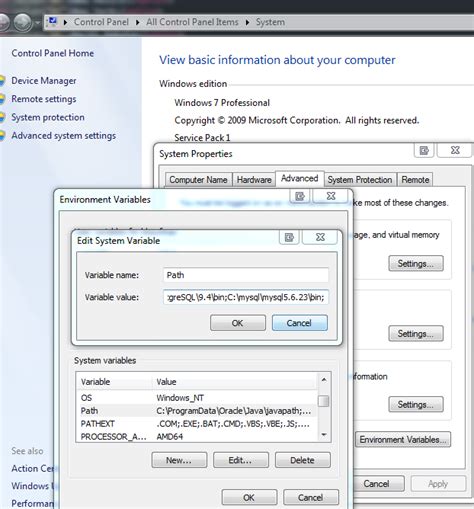Click the Windows_NT value cell

point(180,398)
